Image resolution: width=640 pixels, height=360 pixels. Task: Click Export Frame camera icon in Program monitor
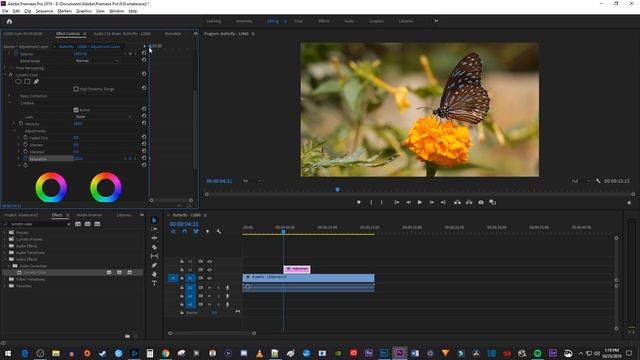(x=481, y=202)
